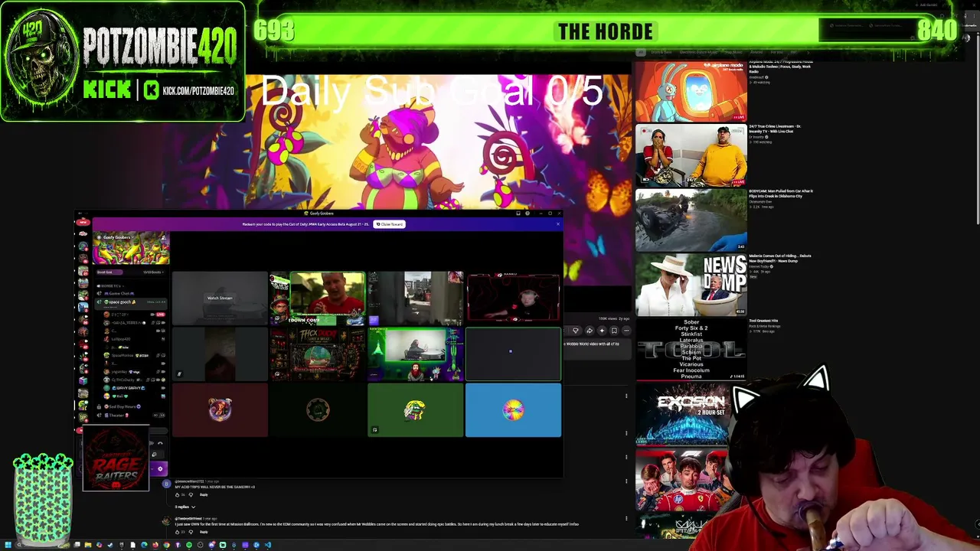
Task: Collapse the BONGE VC's channel category
Action: (x=111, y=285)
